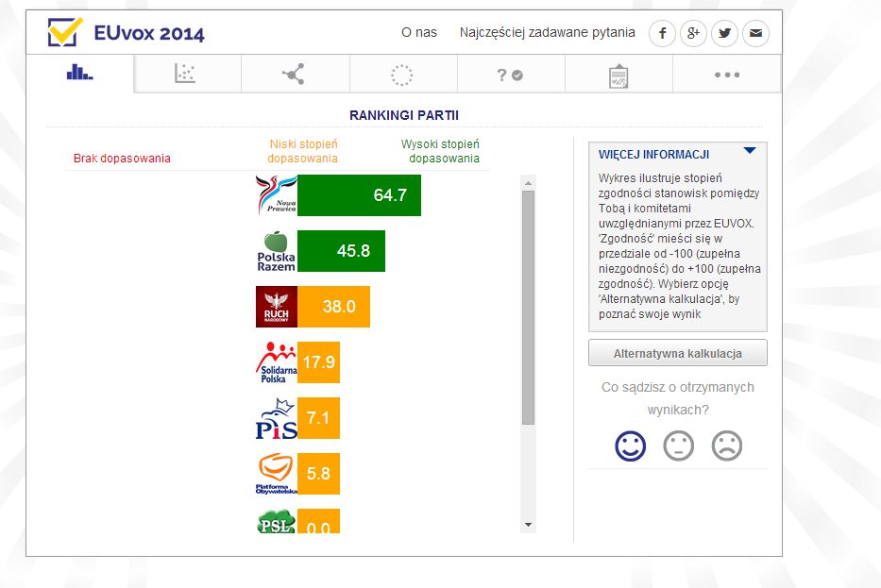The image size is (881, 588).
Task: Click the scroll up arrow of party list
Action: tap(528, 183)
